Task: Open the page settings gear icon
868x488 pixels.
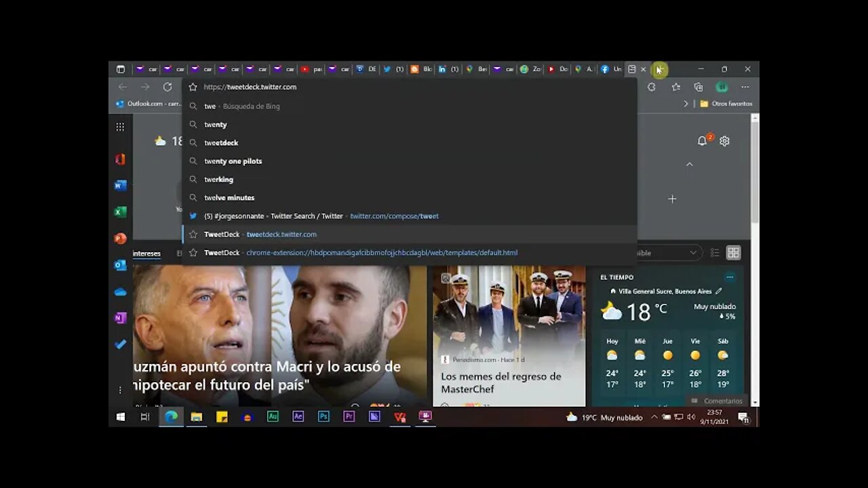Action: pyautogui.click(x=725, y=141)
